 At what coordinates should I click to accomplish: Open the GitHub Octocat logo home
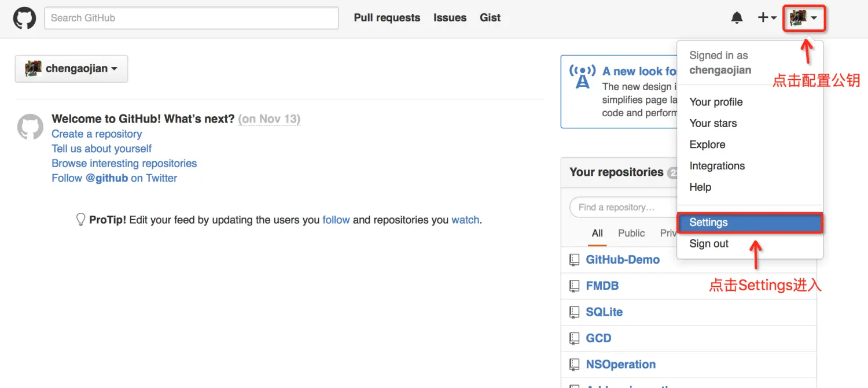click(x=24, y=19)
